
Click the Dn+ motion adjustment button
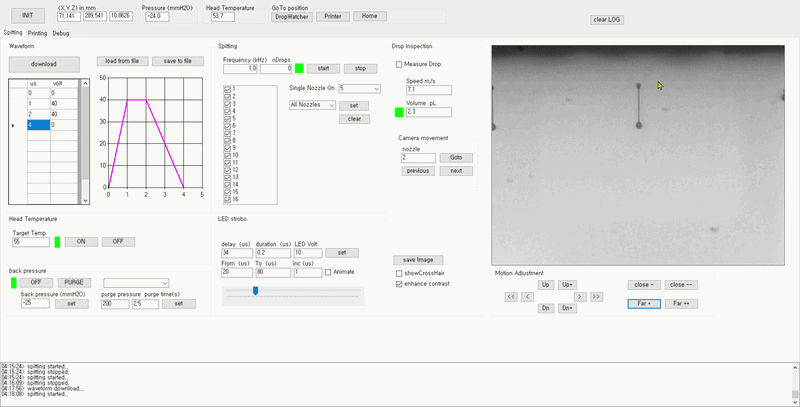point(568,308)
